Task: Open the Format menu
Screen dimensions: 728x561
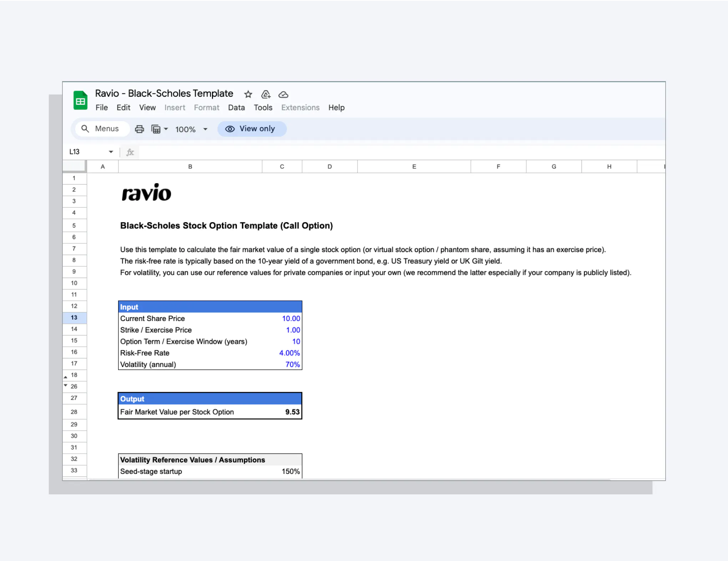Action: 207,107
